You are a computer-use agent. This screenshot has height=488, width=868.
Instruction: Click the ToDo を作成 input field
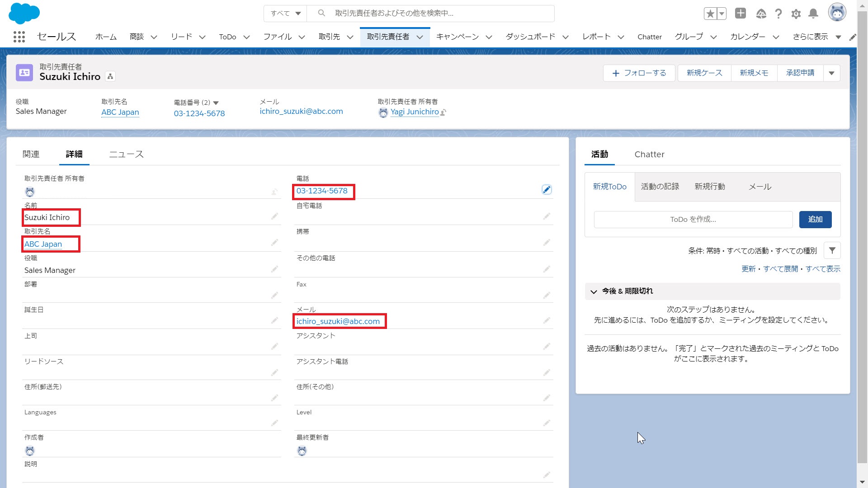tap(692, 219)
